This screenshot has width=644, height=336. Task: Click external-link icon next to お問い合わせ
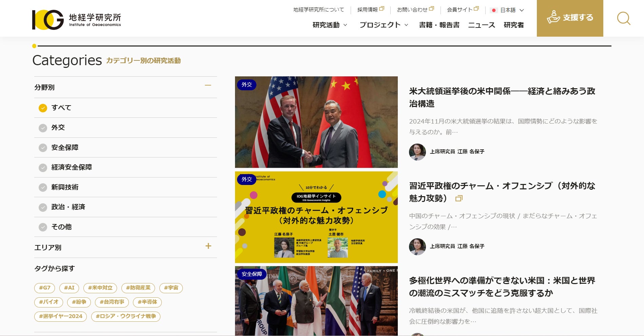431,9
